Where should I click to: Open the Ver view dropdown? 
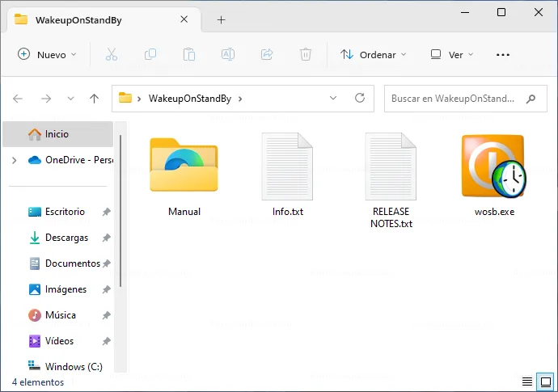(x=452, y=54)
